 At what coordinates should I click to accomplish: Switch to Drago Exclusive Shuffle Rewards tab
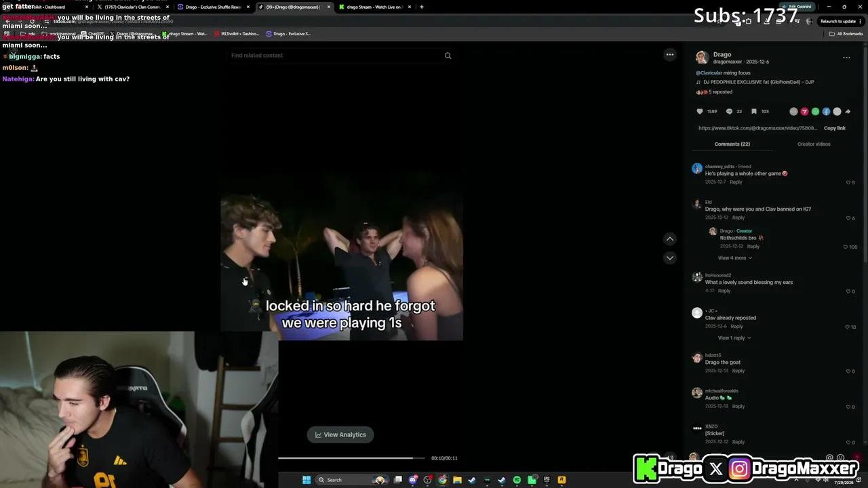pos(213,7)
